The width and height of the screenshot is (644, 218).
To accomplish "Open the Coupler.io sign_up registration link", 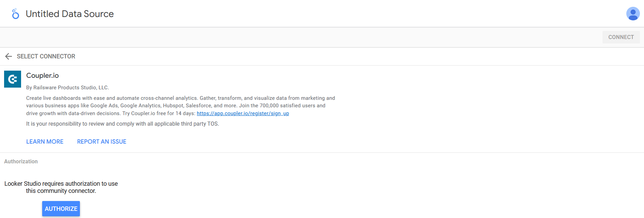I will click(x=243, y=113).
